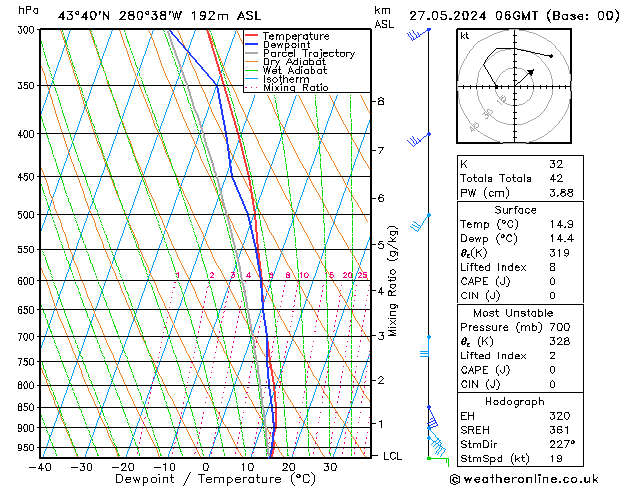Click the wind barb near 500 hPa
Image resolution: width=629 pixels, height=486 pixels.
(x=419, y=222)
